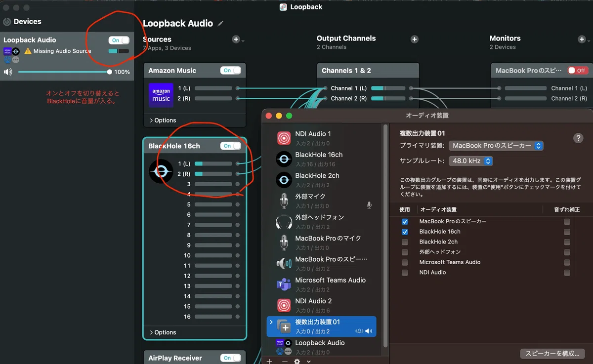Check 使用 for 外部ヘッドフォン

pos(405,252)
